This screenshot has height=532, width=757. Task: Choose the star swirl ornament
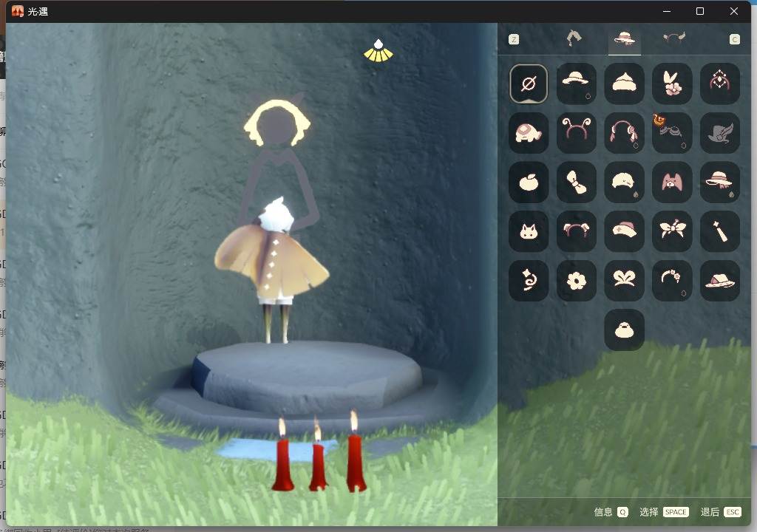(x=529, y=281)
